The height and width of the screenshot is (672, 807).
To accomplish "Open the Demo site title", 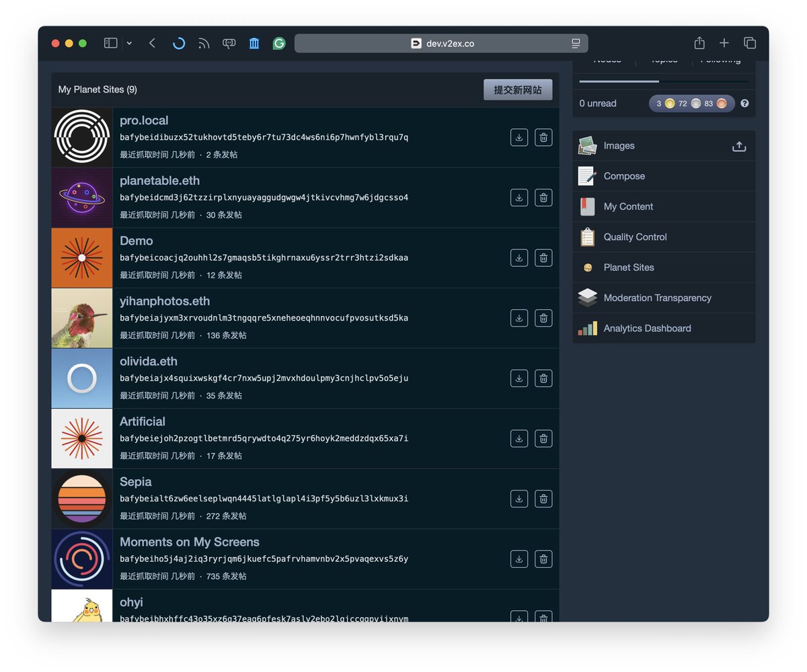I will pyautogui.click(x=137, y=241).
